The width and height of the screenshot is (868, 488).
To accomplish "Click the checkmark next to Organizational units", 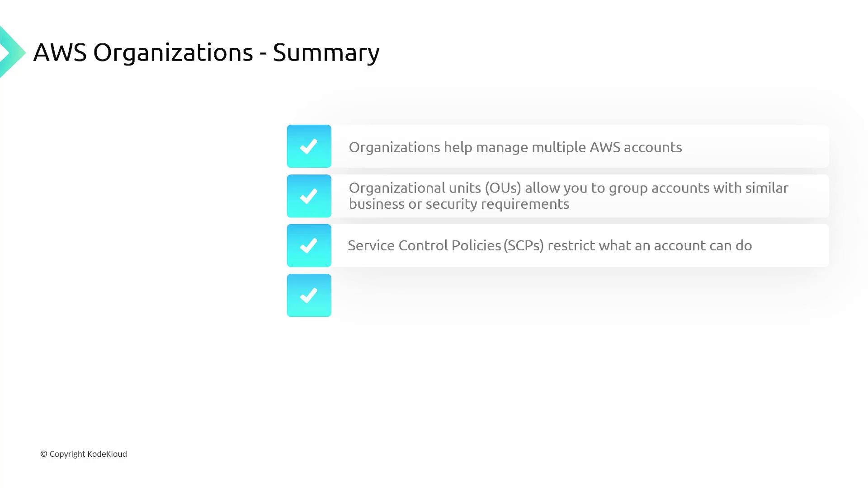I will (309, 196).
